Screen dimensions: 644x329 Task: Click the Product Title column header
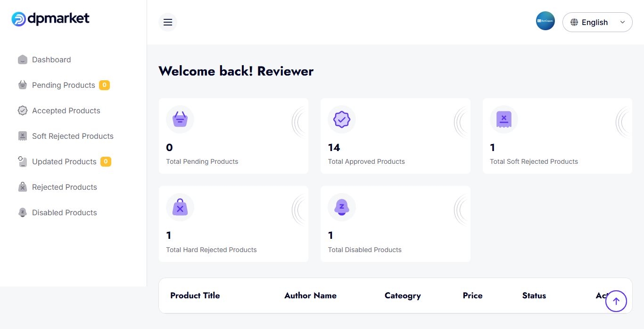pyautogui.click(x=195, y=295)
